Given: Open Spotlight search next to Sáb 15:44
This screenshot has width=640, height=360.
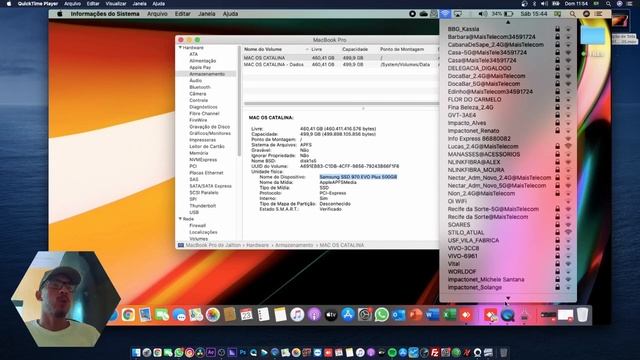Looking at the screenshot, I should [x=573, y=14].
